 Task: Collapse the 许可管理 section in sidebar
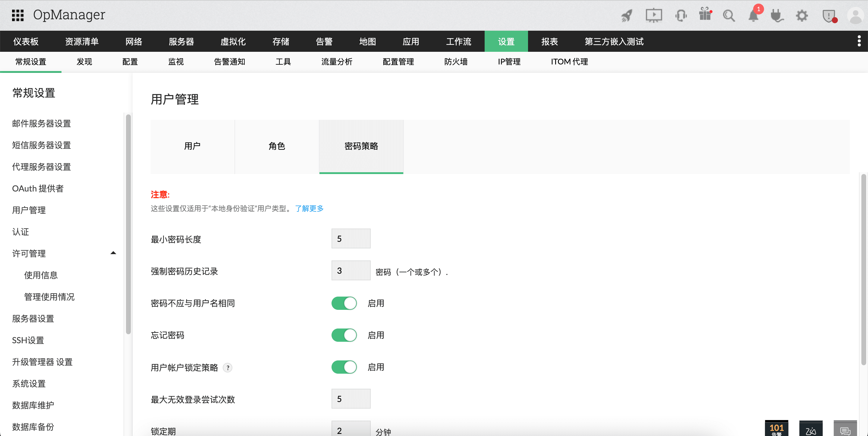point(113,253)
